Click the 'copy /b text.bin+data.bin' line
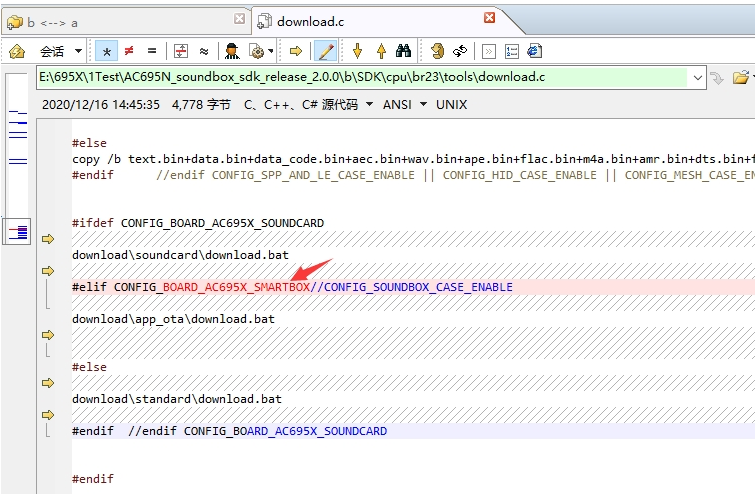Image resolution: width=755 pixels, height=502 pixels. (413, 159)
